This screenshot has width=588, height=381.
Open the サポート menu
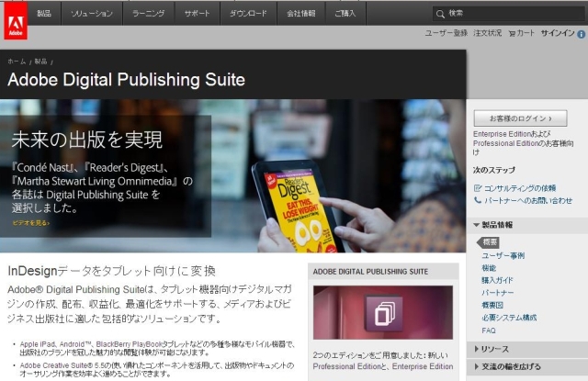[198, 14]
